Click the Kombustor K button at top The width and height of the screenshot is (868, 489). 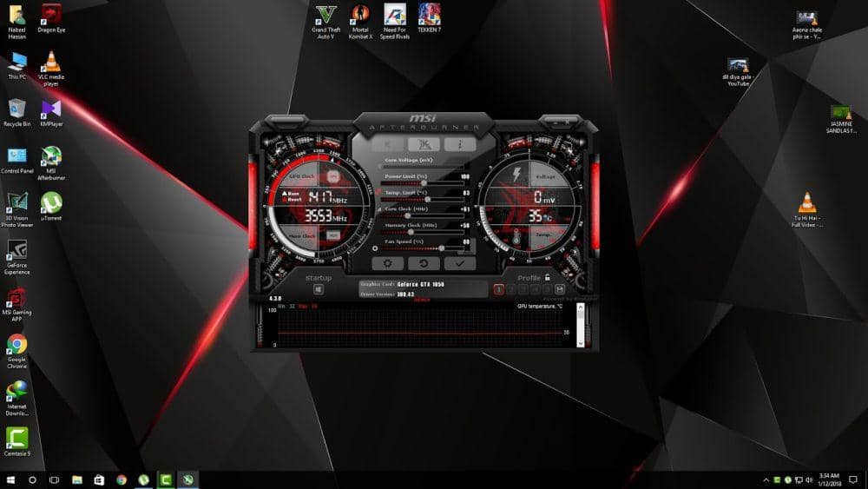point(388,144)
